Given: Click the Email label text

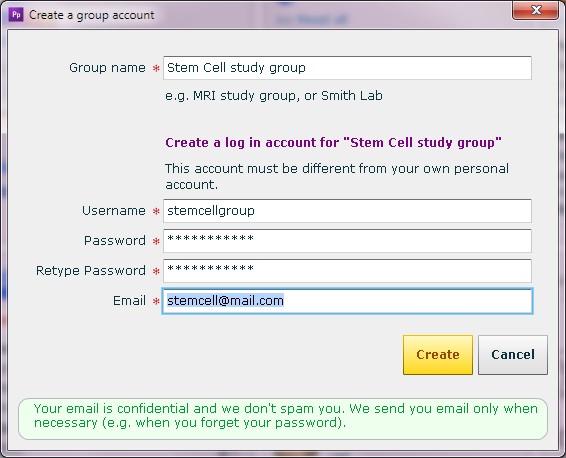Looking at the screenshot, I should click(x=129, y=301).
